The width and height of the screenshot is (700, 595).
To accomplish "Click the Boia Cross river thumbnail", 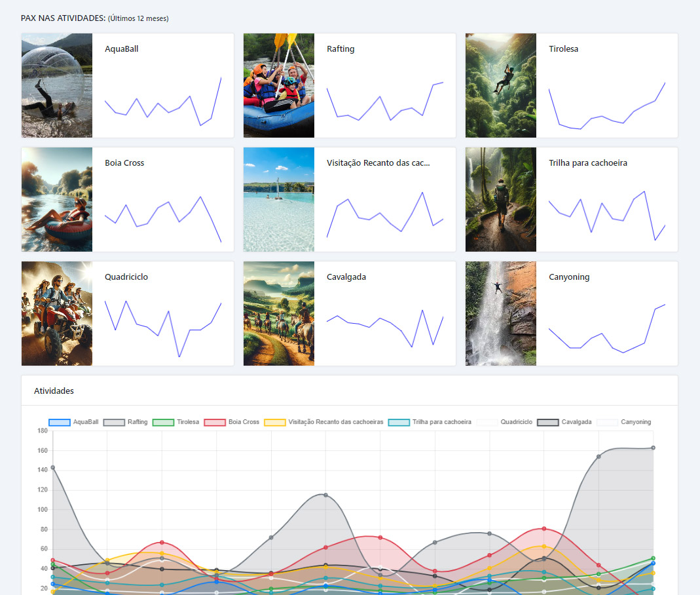I will pyautogui.click(x=56, y=199).
